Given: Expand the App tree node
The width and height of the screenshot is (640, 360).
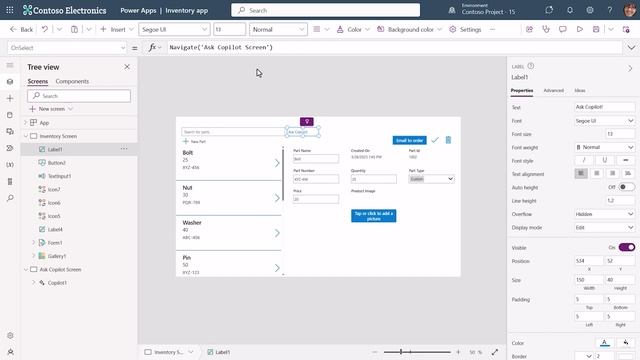Looking at the screenshot, I should (x=26, y=122).
